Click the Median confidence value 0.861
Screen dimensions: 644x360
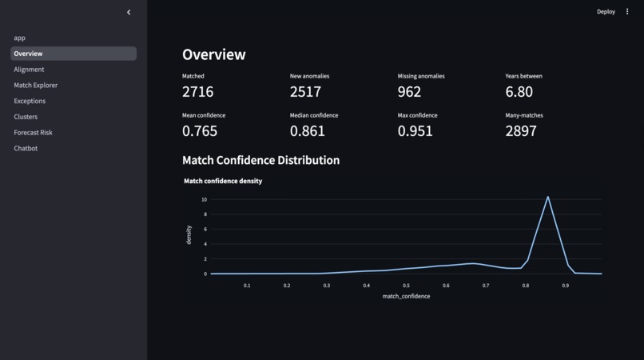307,131
